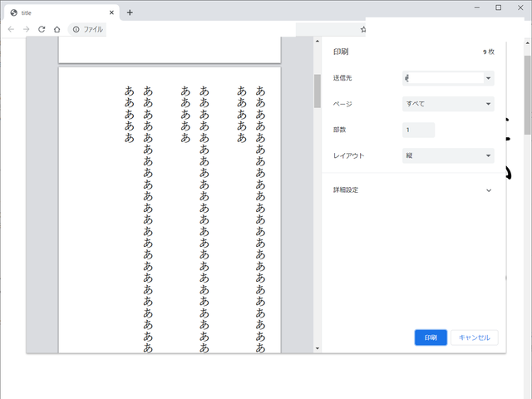Click the previewed page of あ characters

coord(170,208)
